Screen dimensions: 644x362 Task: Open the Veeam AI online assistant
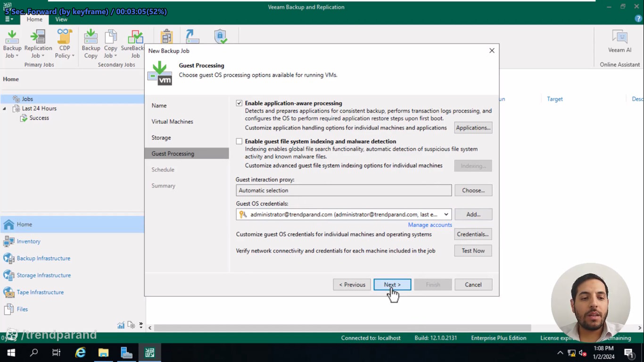tap(619, 41)
